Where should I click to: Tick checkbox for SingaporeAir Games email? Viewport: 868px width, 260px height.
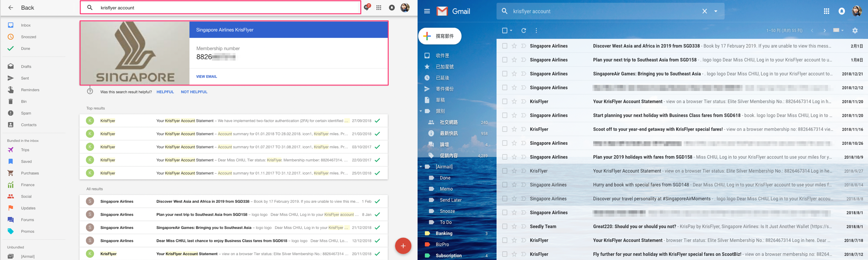[505, 74]
